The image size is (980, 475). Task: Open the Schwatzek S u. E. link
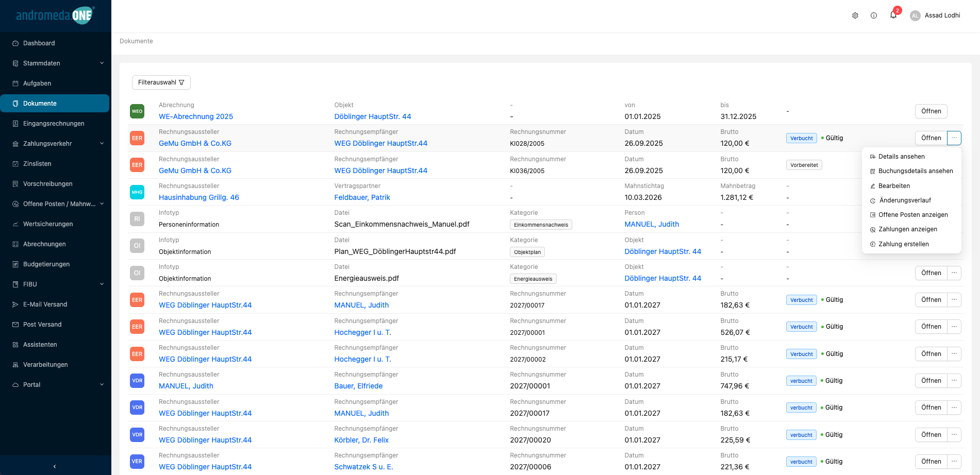click(x=363, y=467)
